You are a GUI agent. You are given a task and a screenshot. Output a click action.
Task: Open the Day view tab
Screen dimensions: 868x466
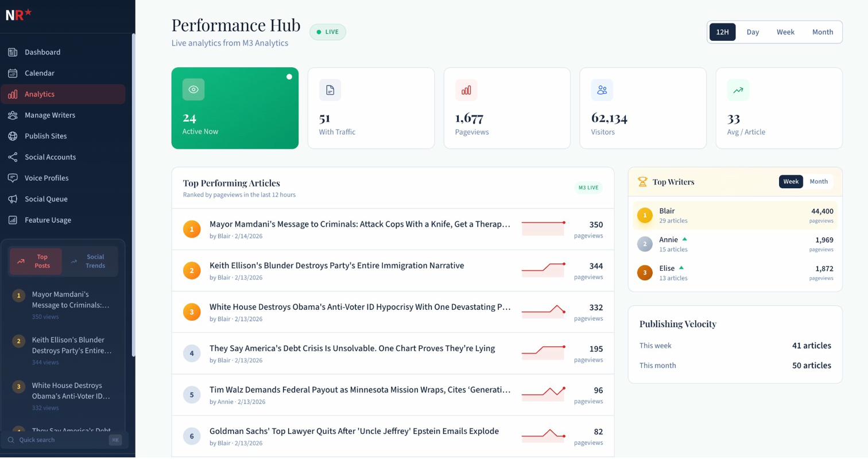click(752, 32)
